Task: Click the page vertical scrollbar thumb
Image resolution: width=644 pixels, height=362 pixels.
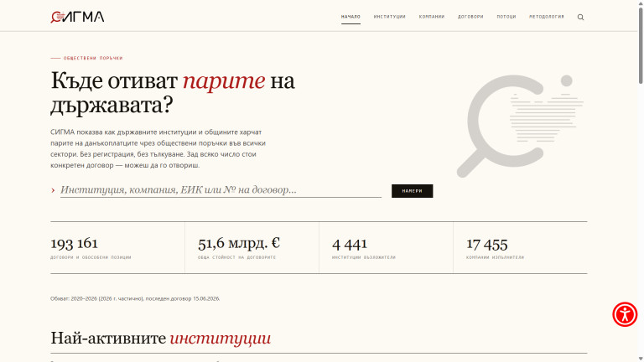Action: click(641, 45)
